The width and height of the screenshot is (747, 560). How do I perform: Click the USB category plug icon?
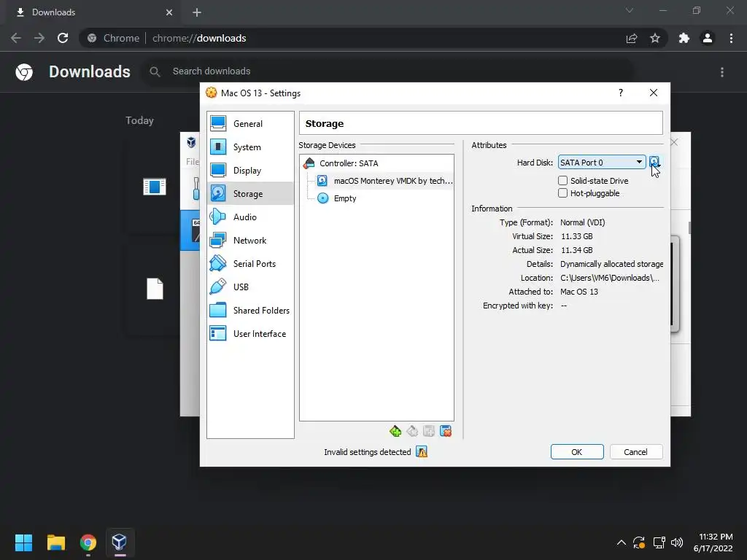point(218,287)
